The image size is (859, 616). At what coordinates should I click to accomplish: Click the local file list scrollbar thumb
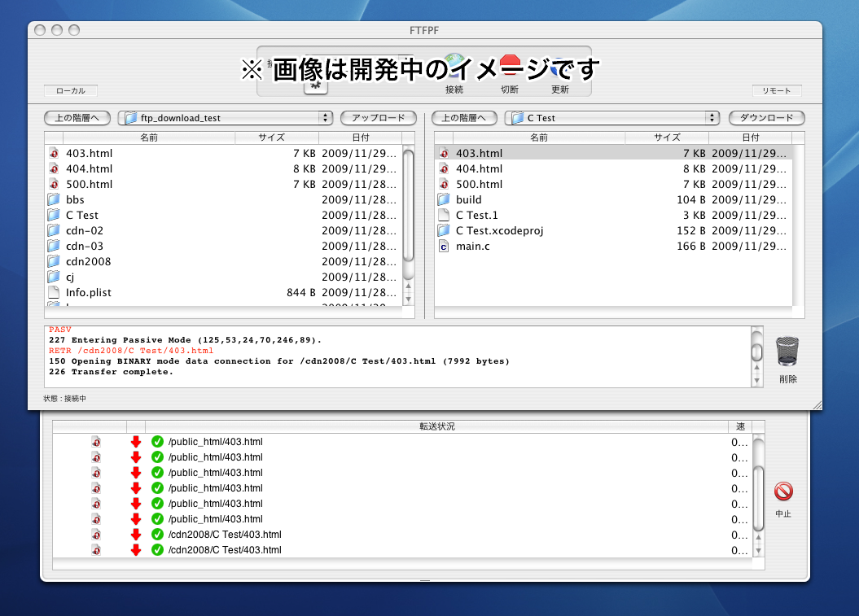(408, 207)
